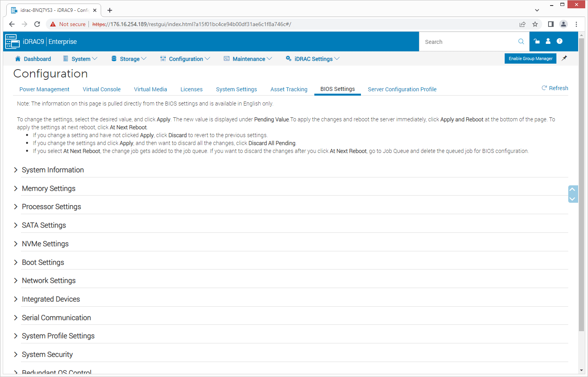Screen dimensions: 588x377
Task: Click the iDRAC9 logo icon
Action: 12,41
